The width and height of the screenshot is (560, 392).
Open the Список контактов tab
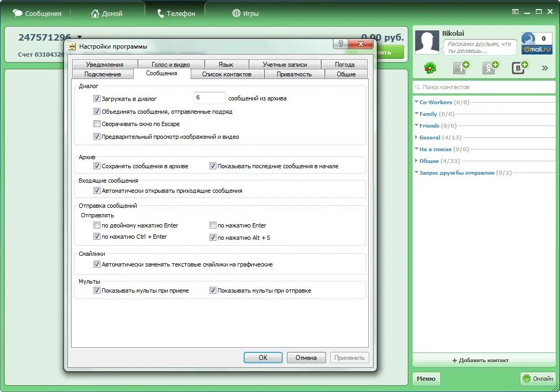click(x=227, y=74)
